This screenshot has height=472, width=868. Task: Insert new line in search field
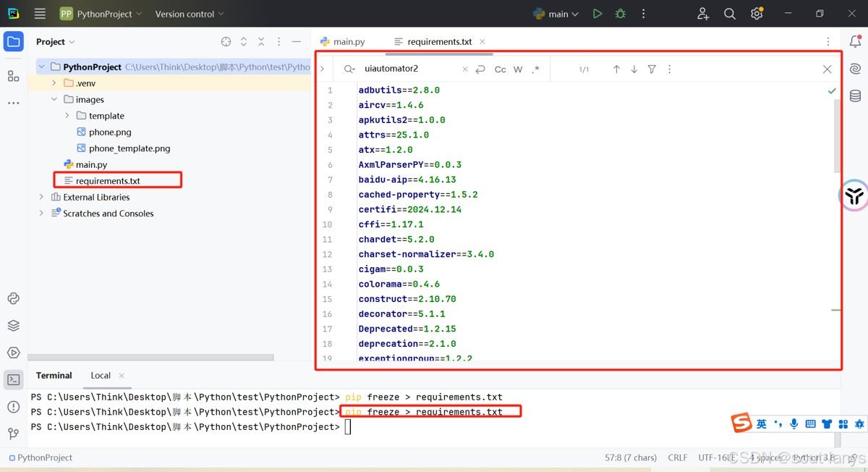tap(480, 69)
